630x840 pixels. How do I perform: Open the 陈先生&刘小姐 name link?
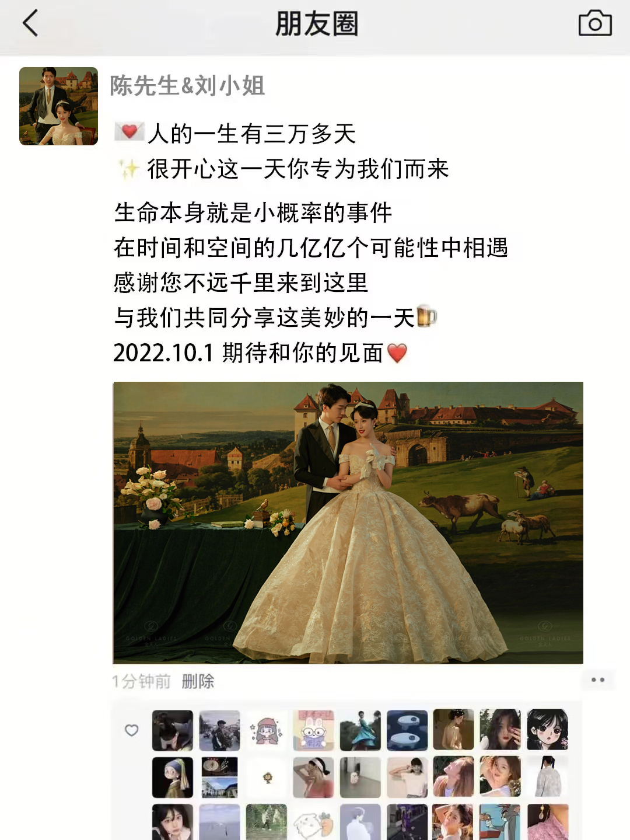click(x=187, y=86)
